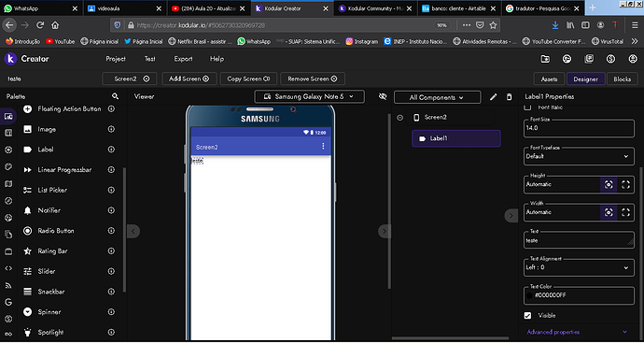This screenshot has width=644, height=343.
Task: Collapse the properties panel arrow
Action: [511, 216]
